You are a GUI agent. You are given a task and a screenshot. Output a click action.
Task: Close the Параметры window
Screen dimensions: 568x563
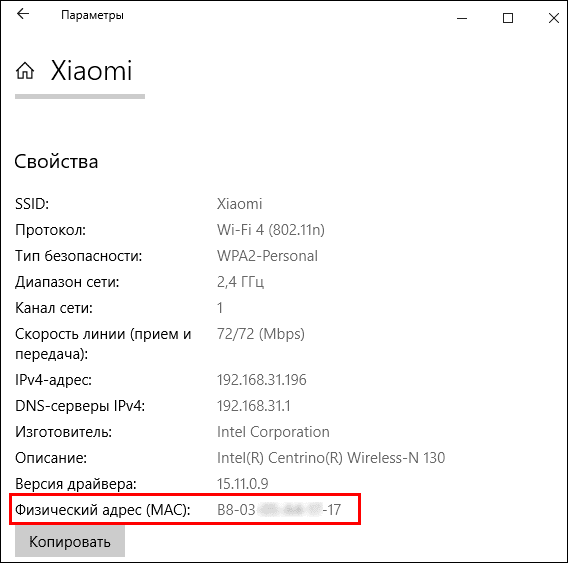click(x=554, y=18)
